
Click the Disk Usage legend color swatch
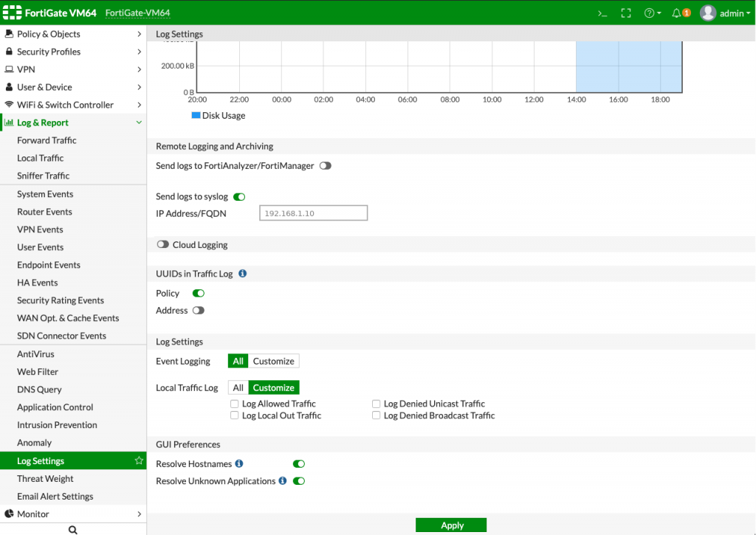(x=196, y=115)
